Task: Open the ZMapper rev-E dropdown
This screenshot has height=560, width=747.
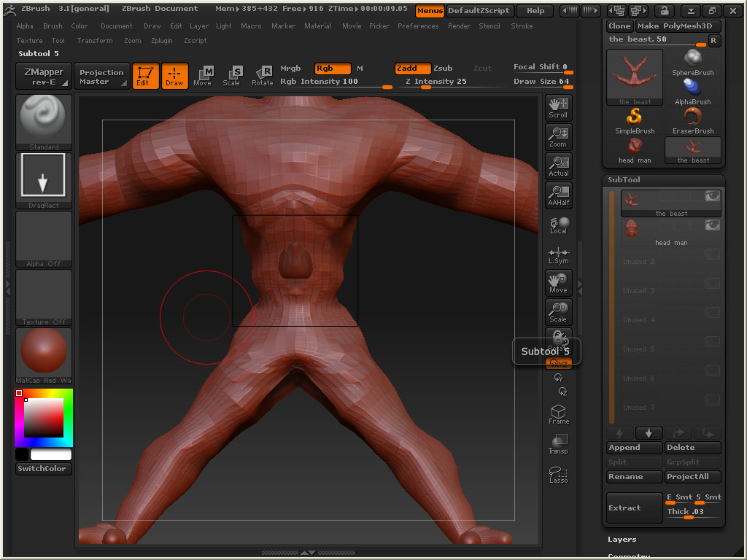Action: (x=44, y=76)
